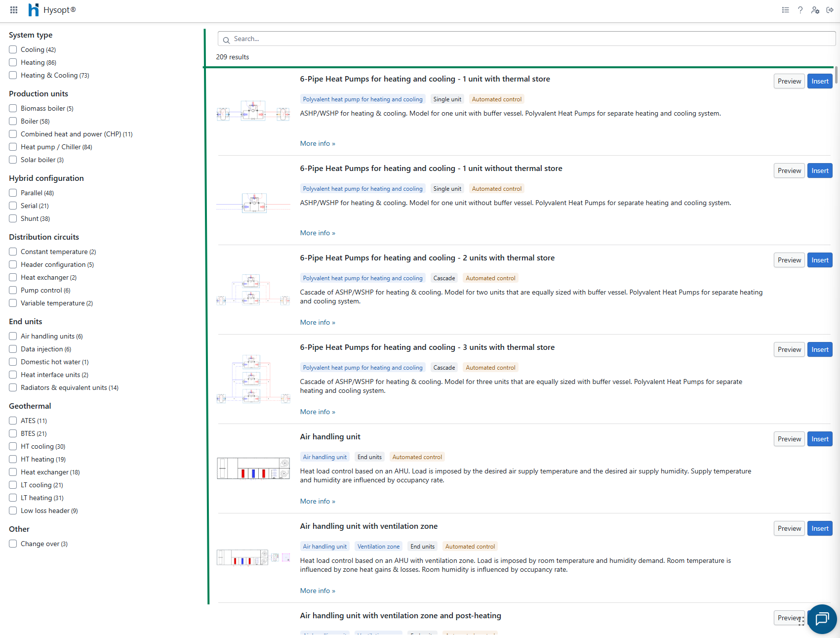Insert the 1 unit without thermal store template
Screen dimensions: 840x638
tap(820, 170)
